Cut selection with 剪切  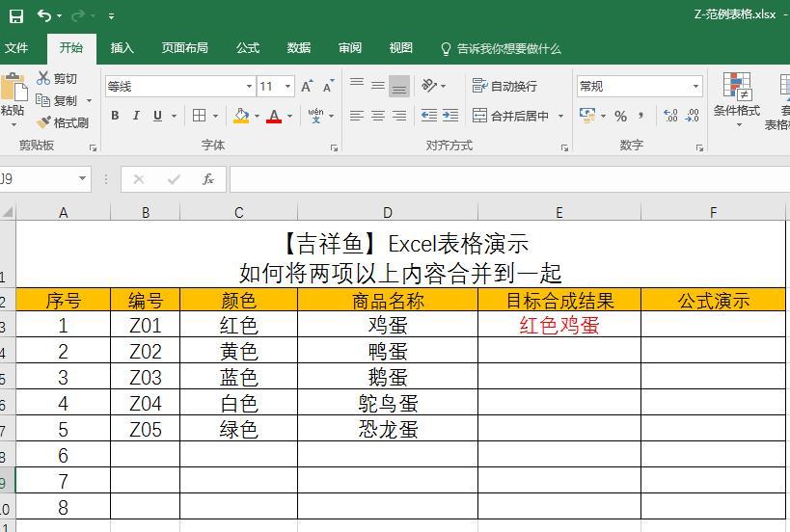tap(57, 78)
